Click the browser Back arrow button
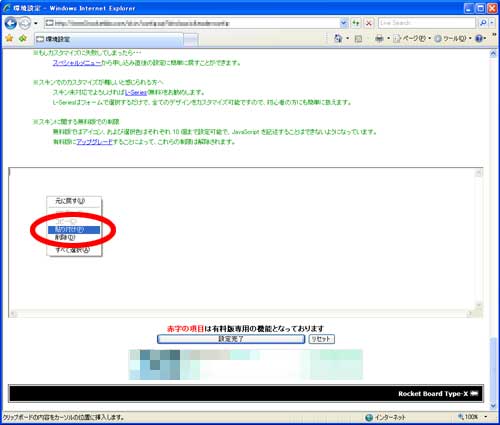 point(11,23)
